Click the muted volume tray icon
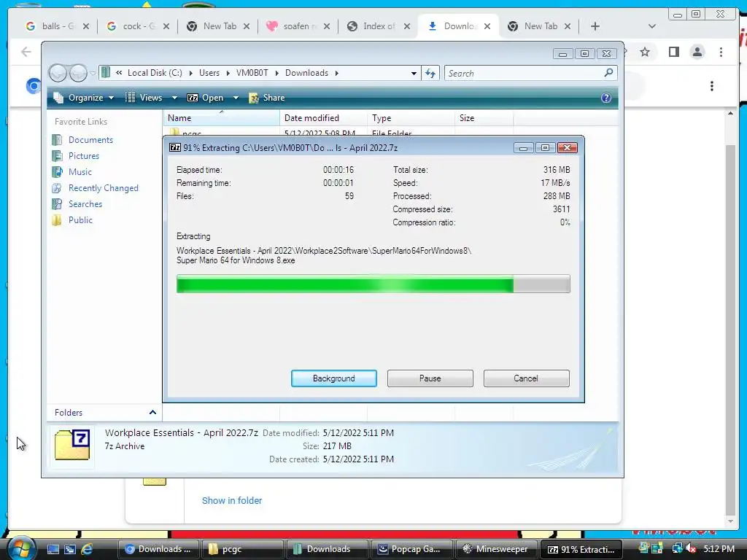This screenshot has height=560, width=747. [x=691, y=549]
